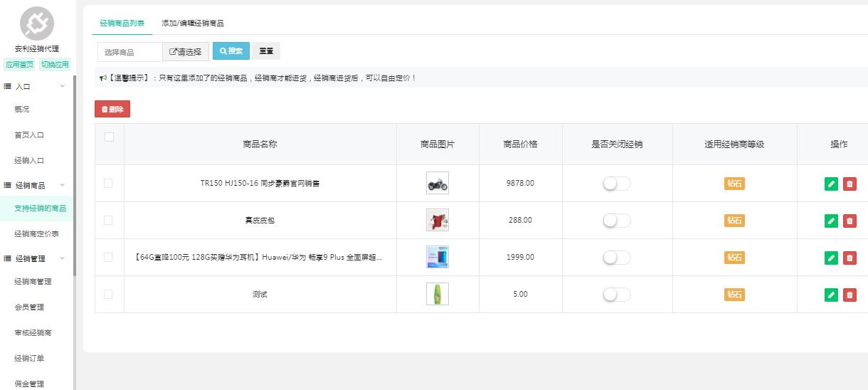868x390 pixels.
Task: Click the price 1999.00 cell
Action: coord(520,258)
